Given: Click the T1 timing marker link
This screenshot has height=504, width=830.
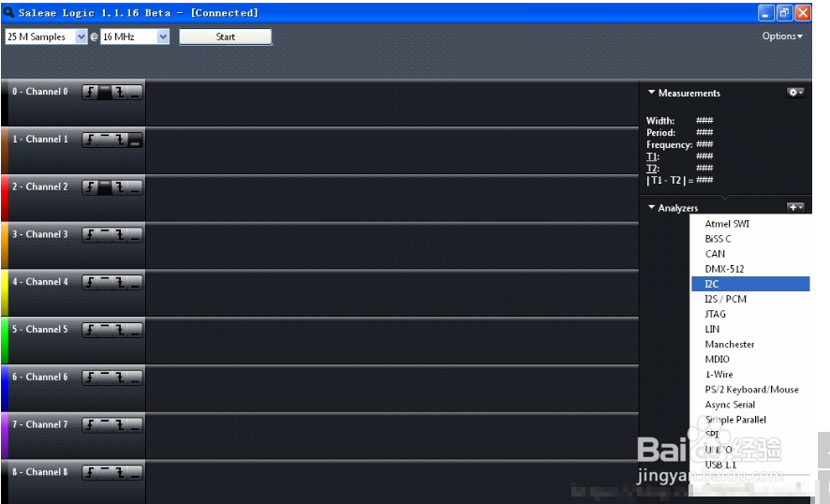Looking at the screenshot, I should click(x=652, y=156).
